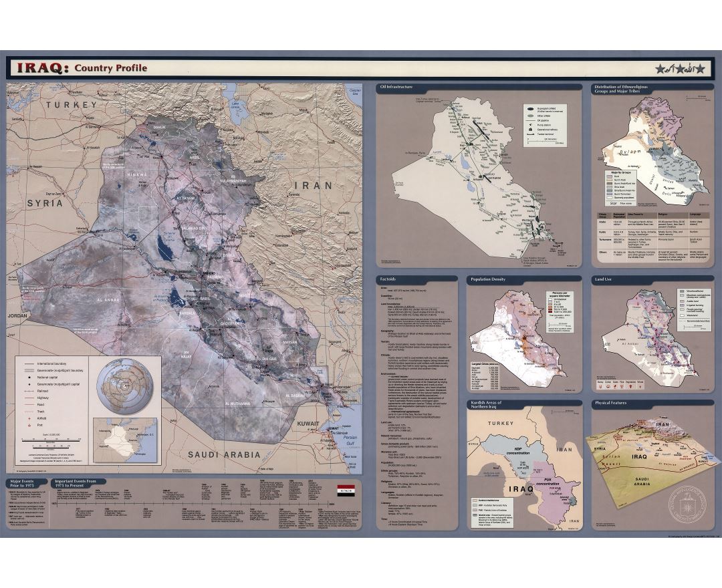Click the 'Population Density' panel heading
The height and width of the screenshot is (588, 722).
pos(488,279)
